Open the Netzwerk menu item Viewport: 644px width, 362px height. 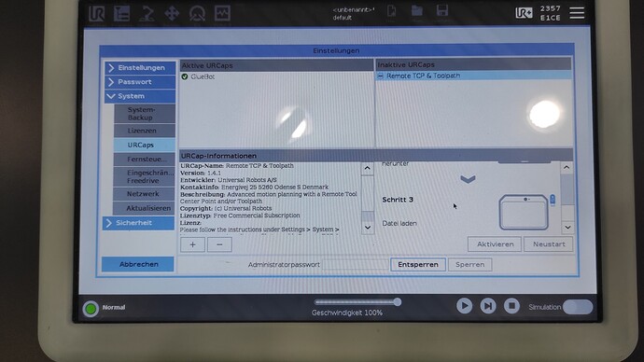click(144, 194)
